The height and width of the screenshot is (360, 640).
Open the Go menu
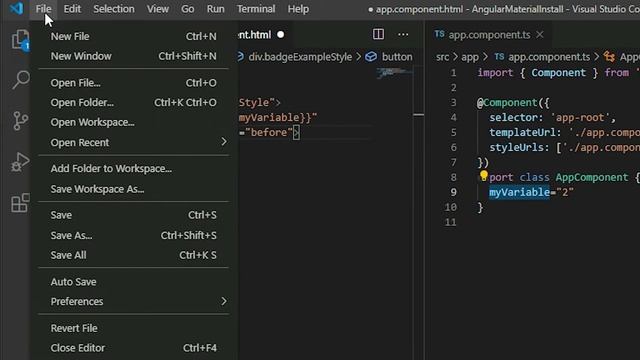187,9
